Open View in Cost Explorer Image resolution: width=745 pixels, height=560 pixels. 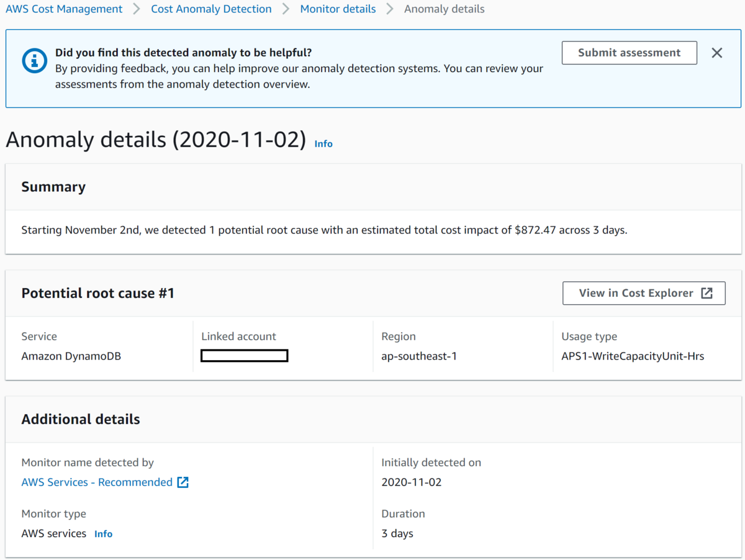coord(644,293)
